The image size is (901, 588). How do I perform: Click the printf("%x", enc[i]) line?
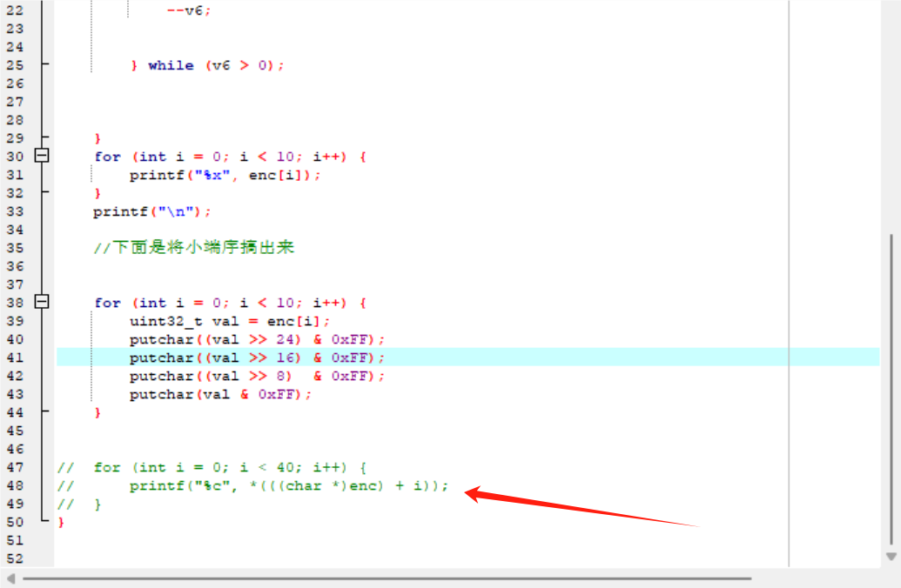coord(225,175)
